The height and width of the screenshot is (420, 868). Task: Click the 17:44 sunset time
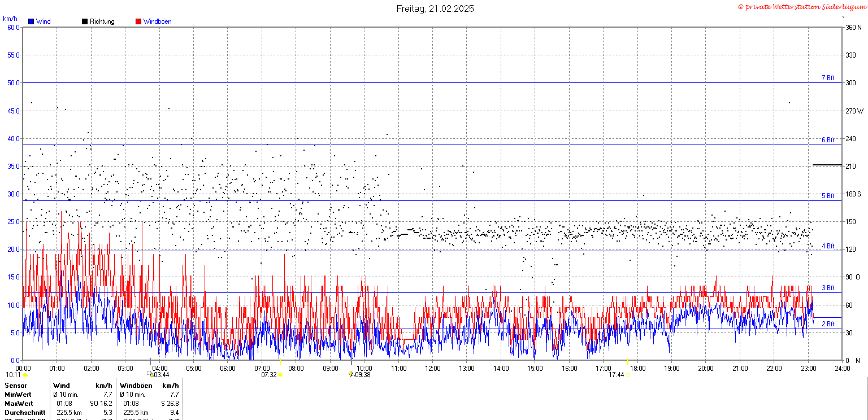click(617, 375)
